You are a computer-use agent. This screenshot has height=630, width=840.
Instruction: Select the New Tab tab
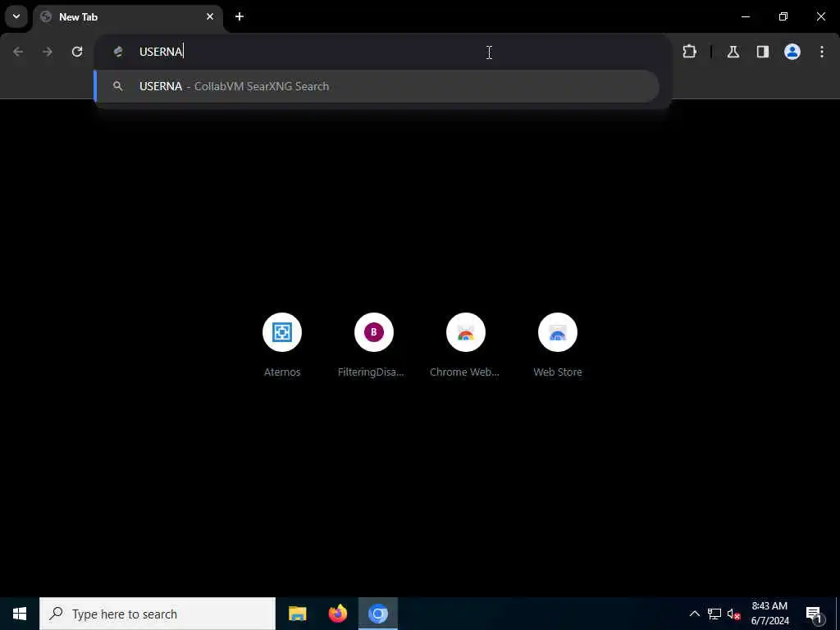coord(129,17)
